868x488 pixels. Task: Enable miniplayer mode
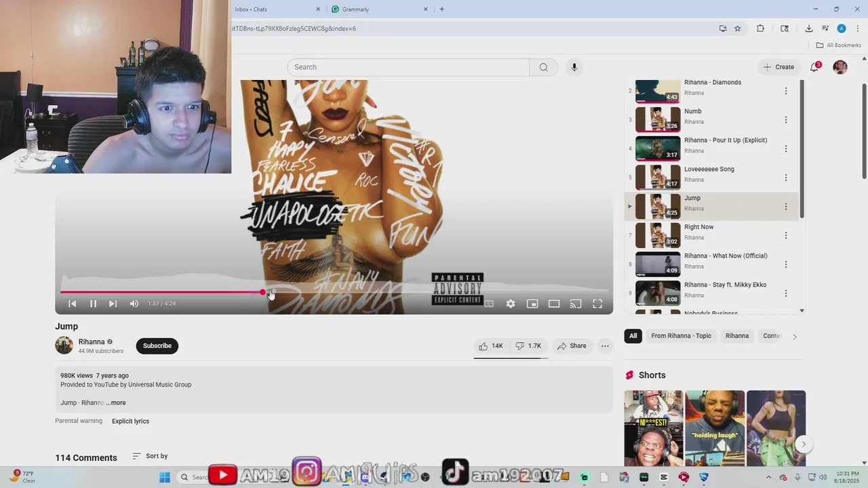[x=532, y=304]
